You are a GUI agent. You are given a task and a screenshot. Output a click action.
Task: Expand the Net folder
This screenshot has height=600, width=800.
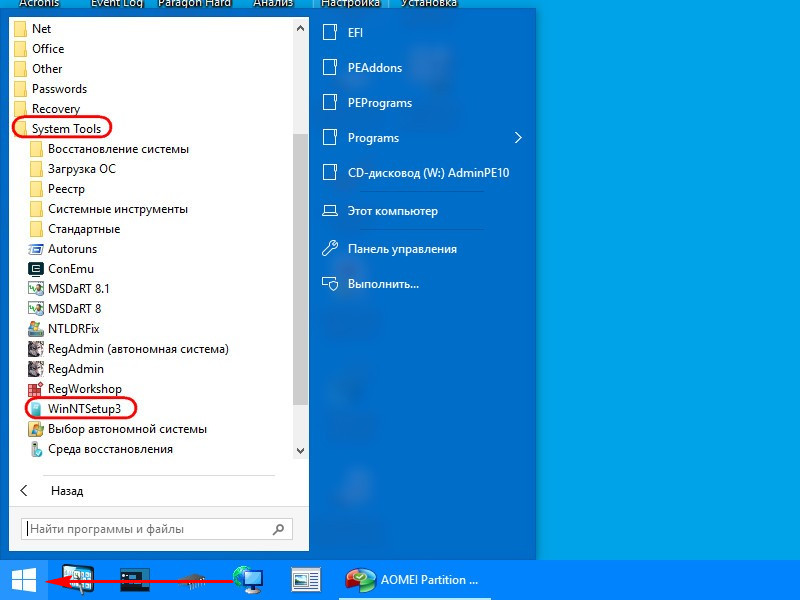click(32, 29)
